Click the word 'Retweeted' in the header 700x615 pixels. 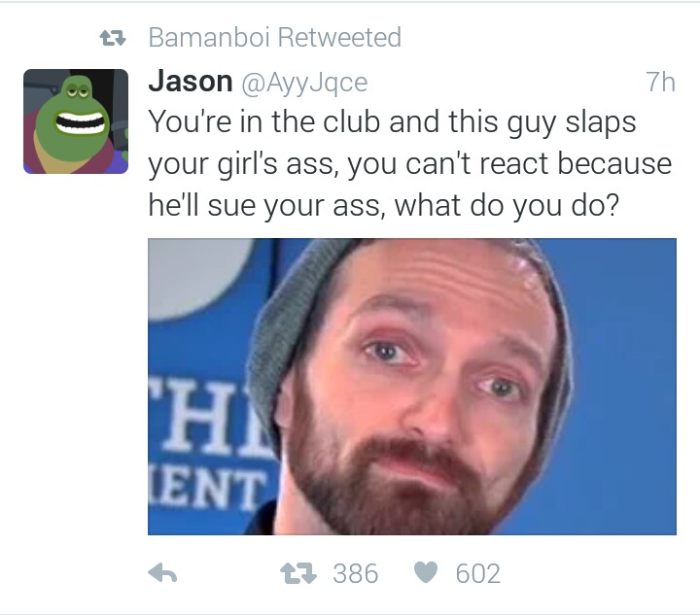click(339, 37)
